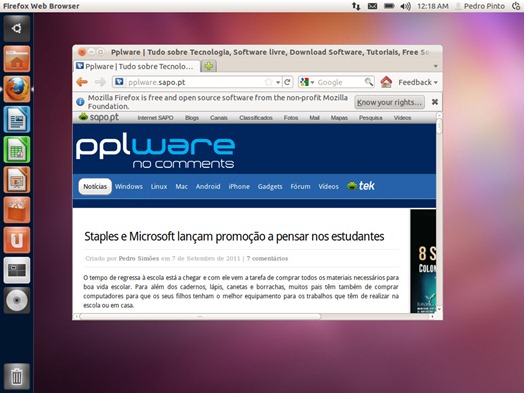Open the Ubuntu Dash home button
524x393 pixels.
(x=17, y=28)
